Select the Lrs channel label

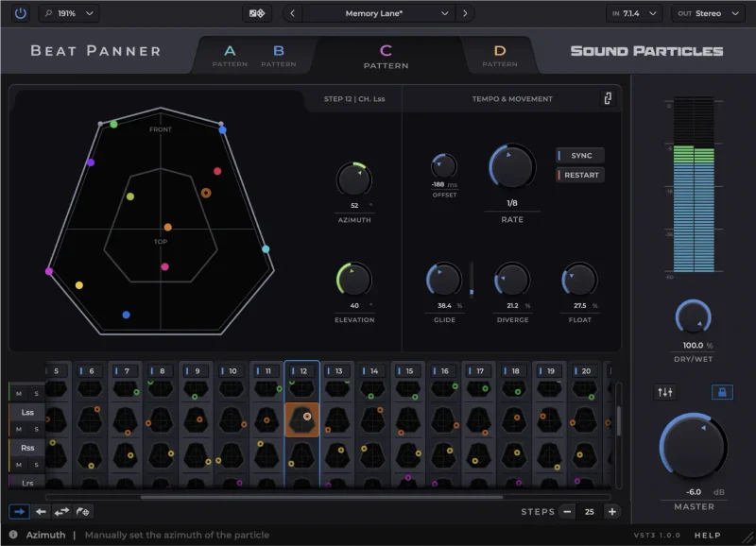(27, 483)
